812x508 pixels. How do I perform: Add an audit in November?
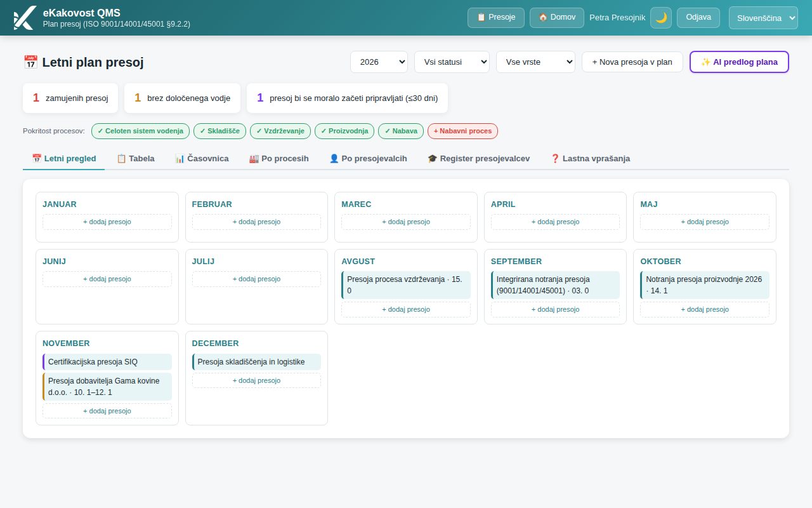[x=107, y=411]
